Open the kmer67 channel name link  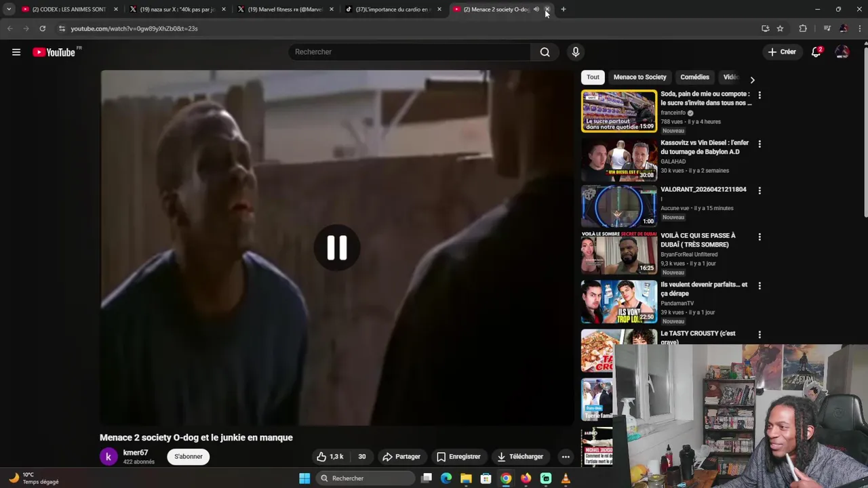136,453
